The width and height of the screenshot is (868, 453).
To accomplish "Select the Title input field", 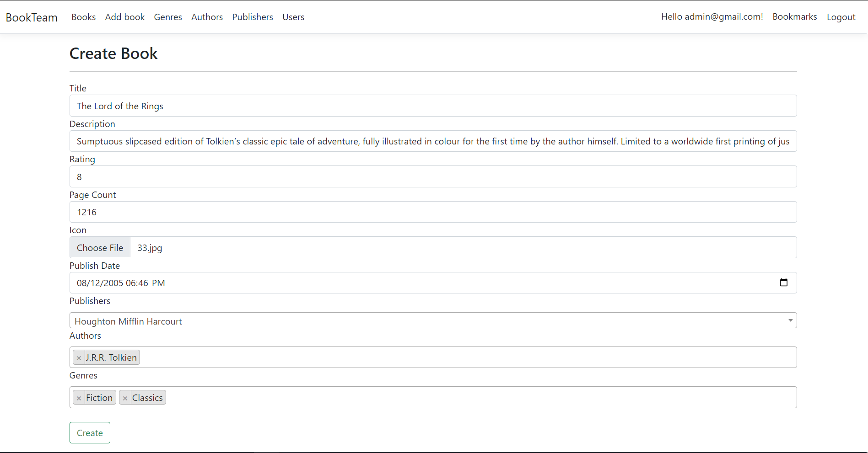I will pos(412,106).
